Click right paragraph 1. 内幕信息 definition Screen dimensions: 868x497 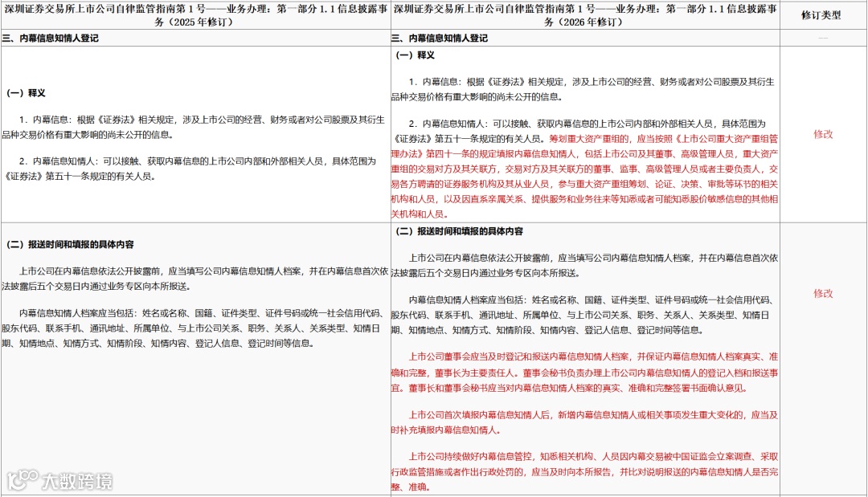(x=583, y=89)
